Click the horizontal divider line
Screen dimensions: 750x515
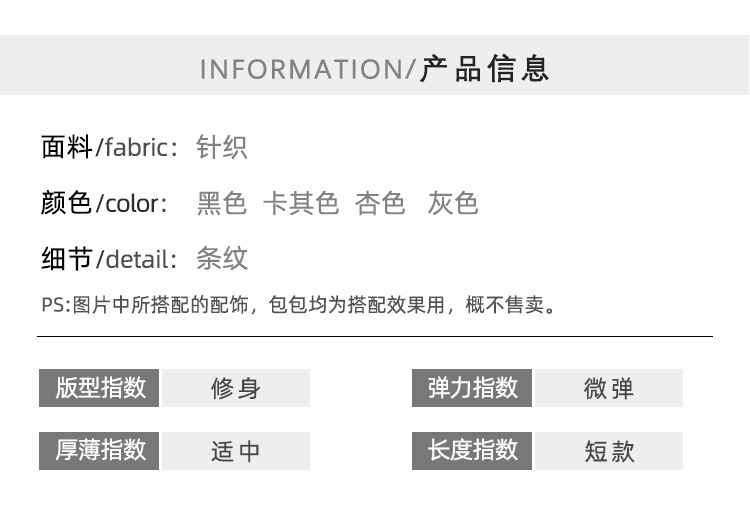pyautogui.click(x=375, y=336)
